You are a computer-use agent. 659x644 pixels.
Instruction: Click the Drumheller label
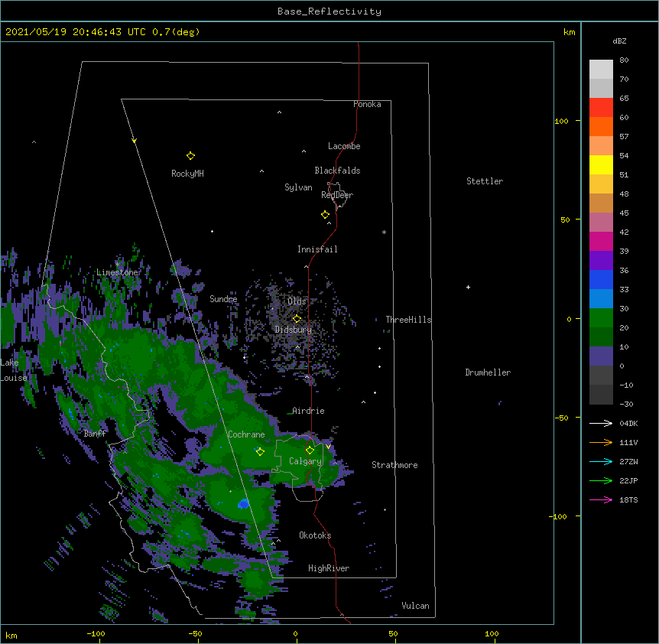(488, 372)
